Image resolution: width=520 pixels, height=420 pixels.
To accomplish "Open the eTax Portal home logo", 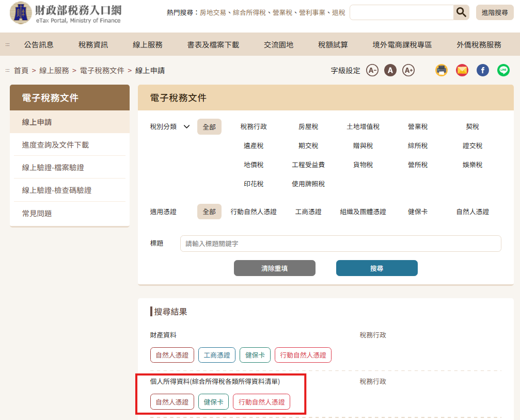I will (x=66, y=13).
